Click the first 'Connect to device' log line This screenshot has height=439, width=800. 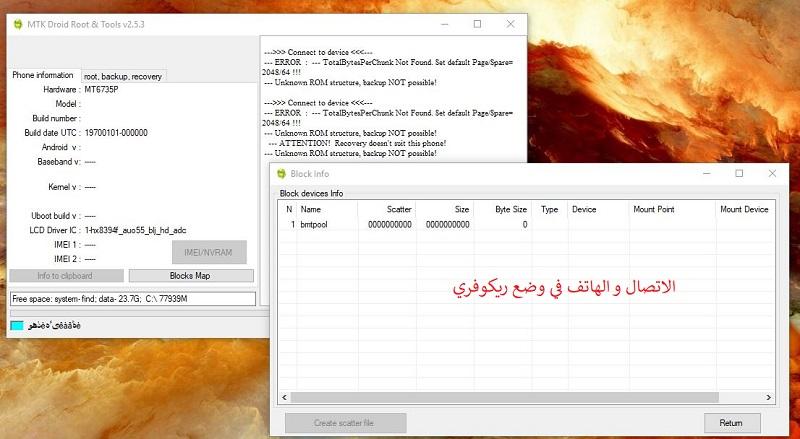318,52
